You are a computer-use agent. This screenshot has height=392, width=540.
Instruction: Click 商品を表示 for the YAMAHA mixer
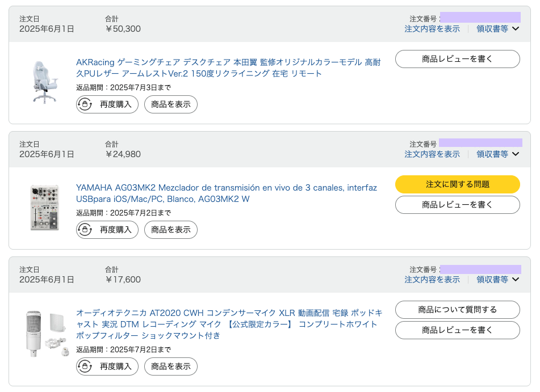pos(171,230)
